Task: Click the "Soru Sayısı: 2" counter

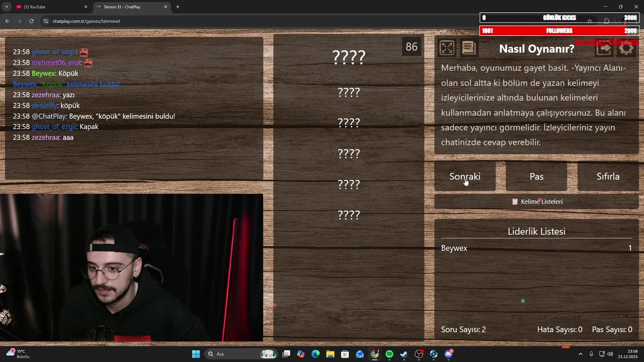Action: click(x=463, y=330)
